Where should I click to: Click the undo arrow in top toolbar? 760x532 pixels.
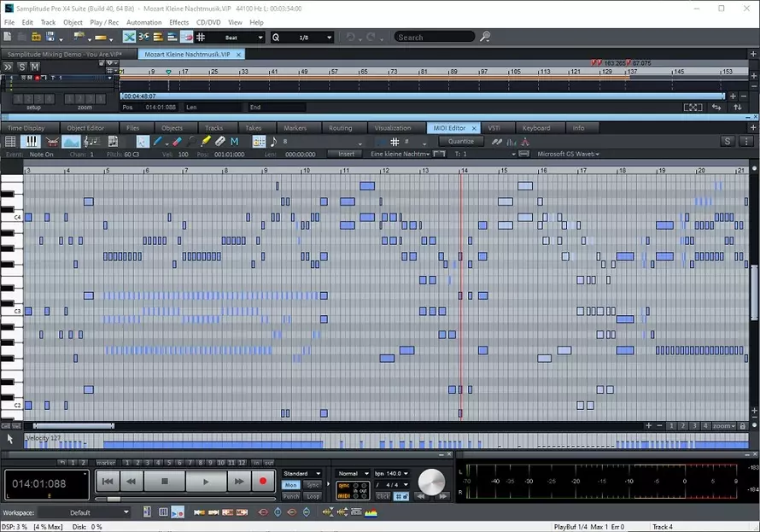350,37
